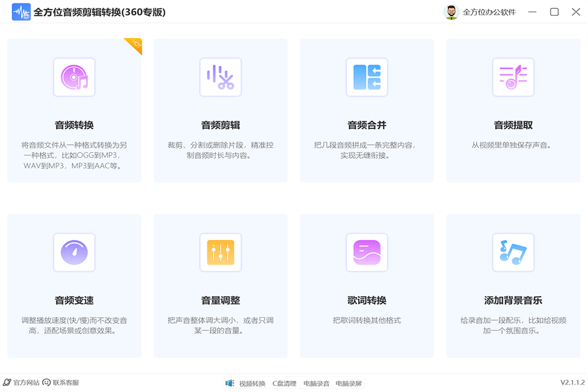
Task: Click the 音频转换 card description text
Action: tap(74, 155)
